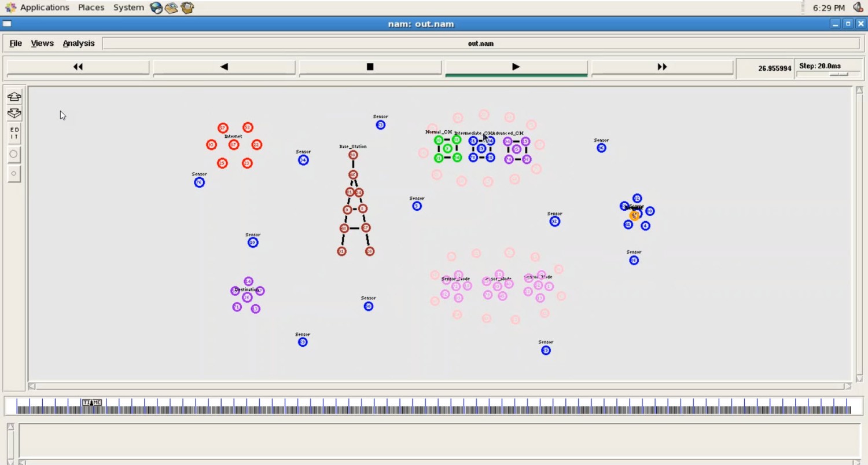Open the Analysis menu
The image size is (868, 465).
pyautogui.click(x=79, y=43)
